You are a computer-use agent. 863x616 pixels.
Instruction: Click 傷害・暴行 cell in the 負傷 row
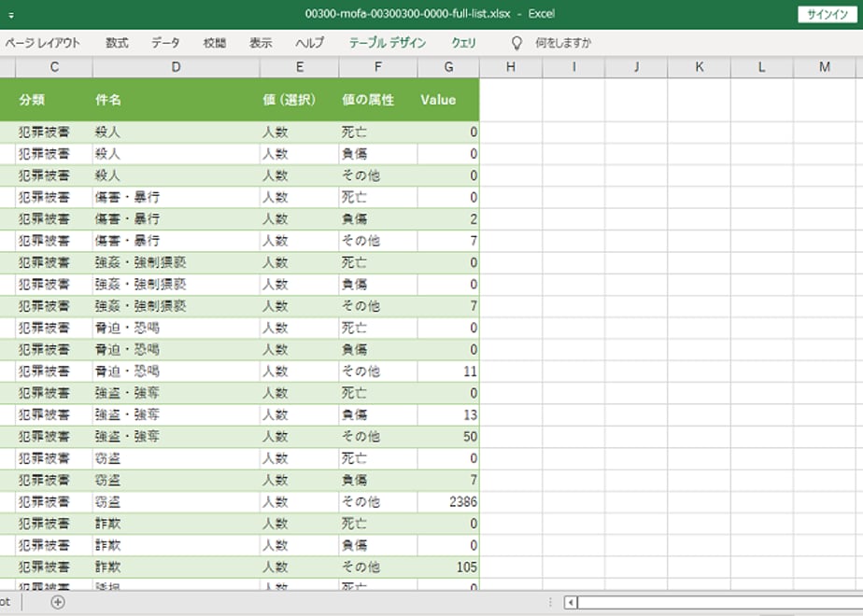(x=177, y=219)
